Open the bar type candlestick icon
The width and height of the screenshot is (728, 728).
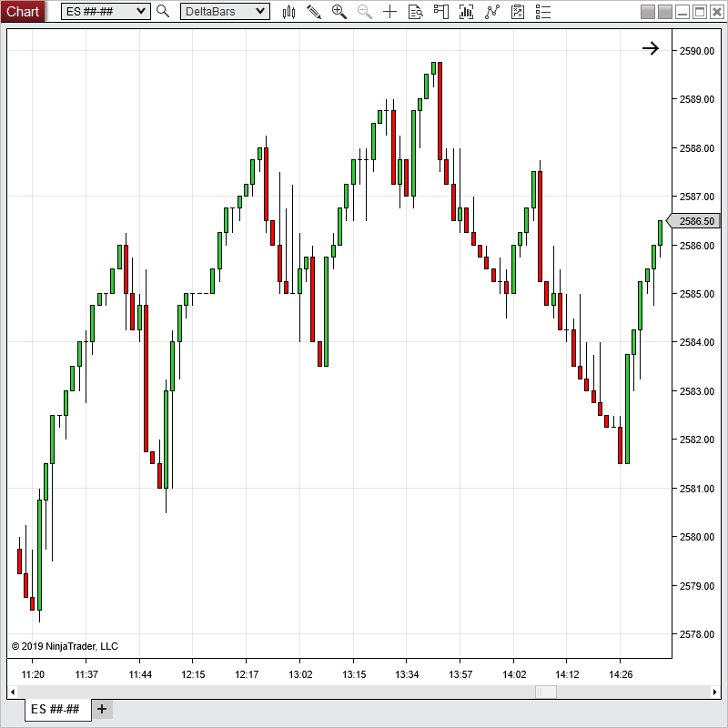[x=289, y=12]
